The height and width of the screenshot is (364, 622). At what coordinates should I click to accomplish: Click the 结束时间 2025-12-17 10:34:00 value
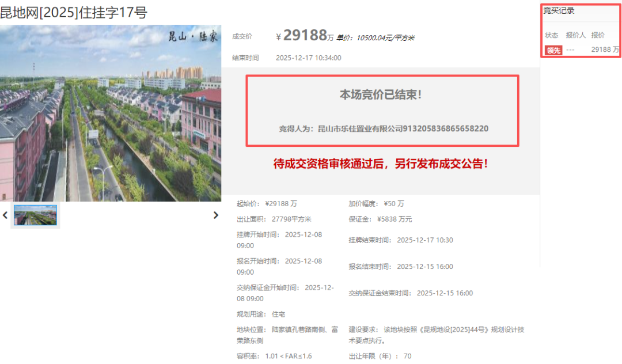click(308, 58)
